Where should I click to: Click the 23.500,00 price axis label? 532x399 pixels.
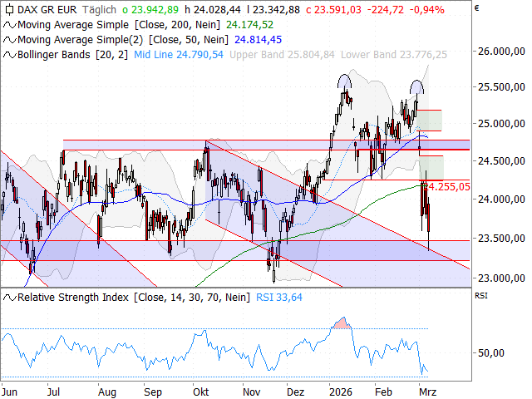click(x=501, y=239)
